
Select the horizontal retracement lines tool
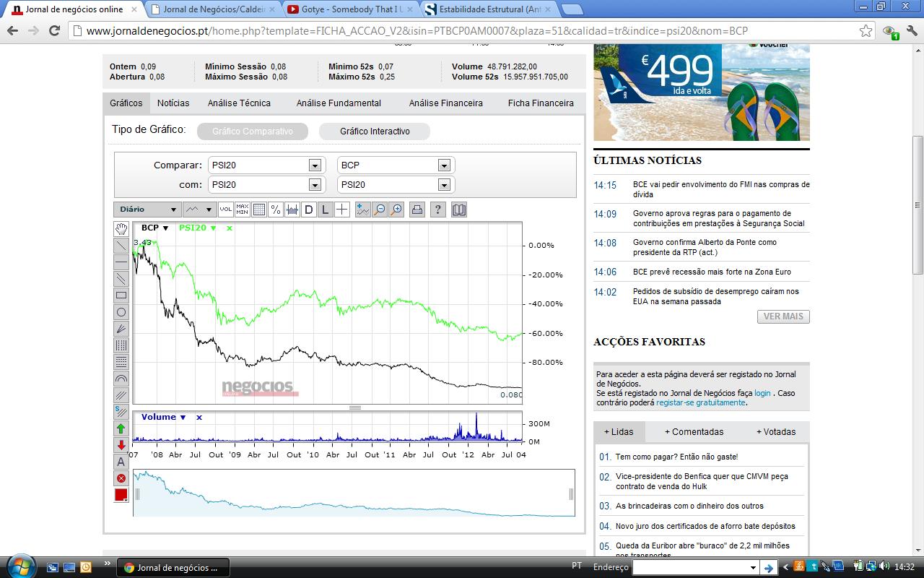tap(121, 362)
